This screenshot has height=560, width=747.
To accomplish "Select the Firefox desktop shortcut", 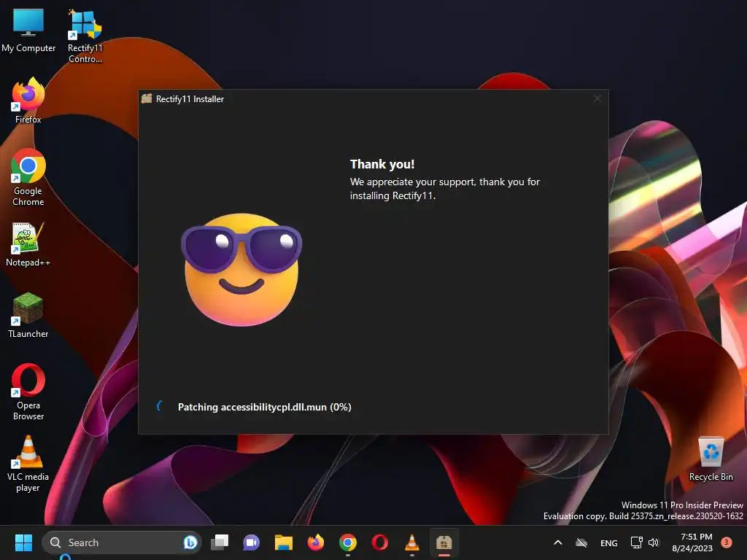I will [x=28, y=101].
